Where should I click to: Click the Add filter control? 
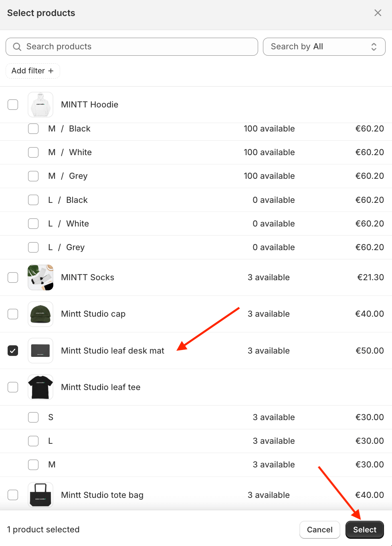point(32,71)
